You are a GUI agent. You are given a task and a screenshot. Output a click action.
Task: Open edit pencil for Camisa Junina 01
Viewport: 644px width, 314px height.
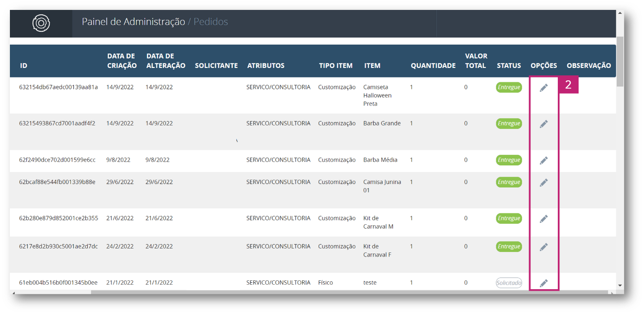pyautogui.click(x=543, y=183)
